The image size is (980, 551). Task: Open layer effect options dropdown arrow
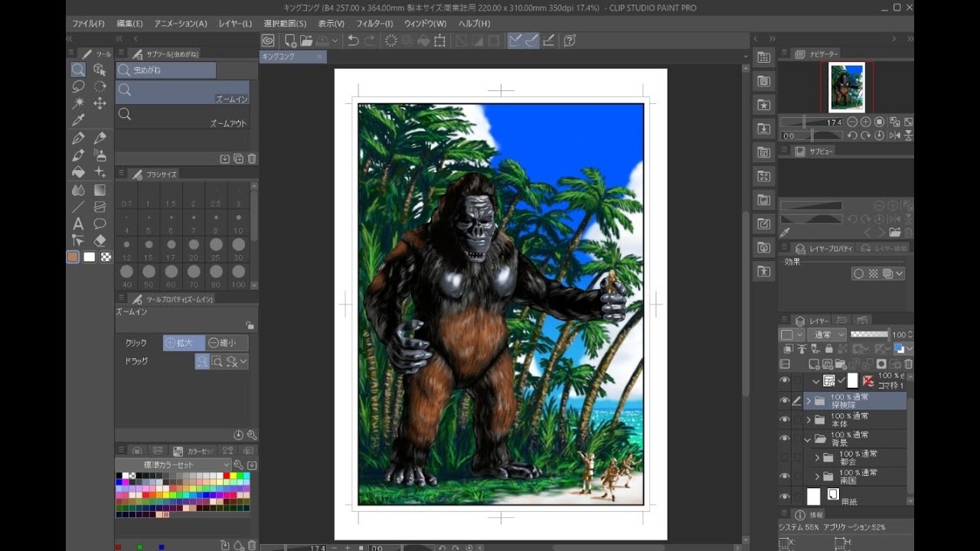tap(899, 273)
